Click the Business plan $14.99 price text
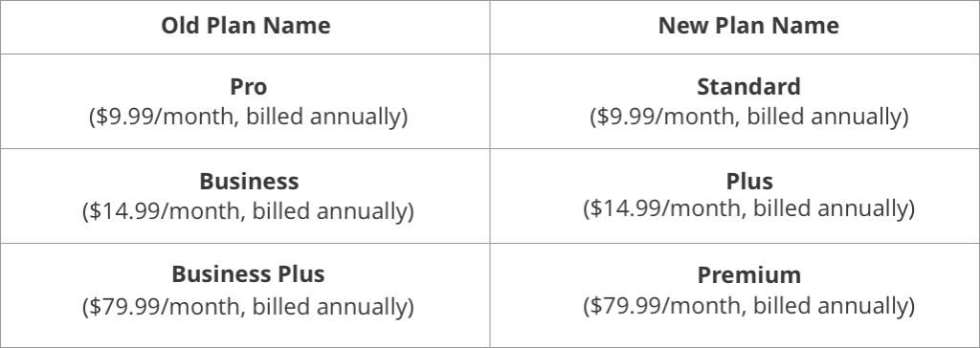Image resolution: width=980 pixels, height=348 pixels. tap(248, 211)
